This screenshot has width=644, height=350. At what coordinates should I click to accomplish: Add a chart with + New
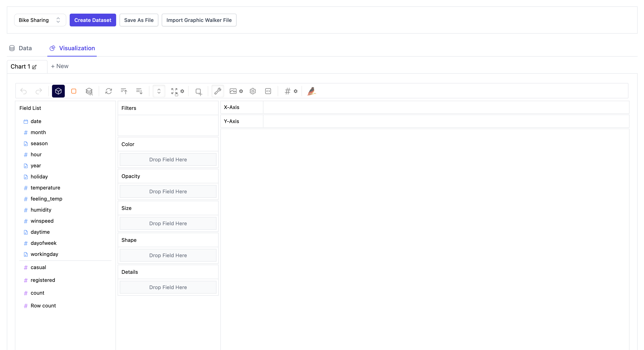coord(60,66)
